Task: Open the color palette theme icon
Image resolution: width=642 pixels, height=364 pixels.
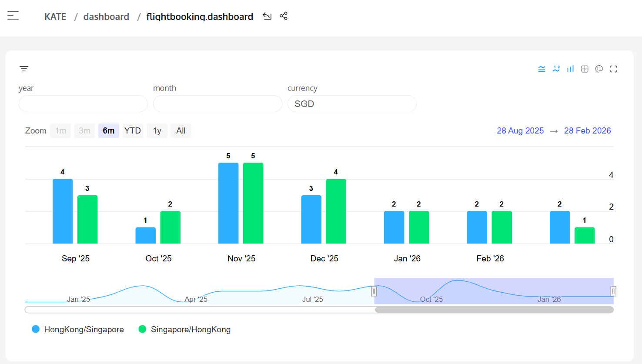Action: 599,69
